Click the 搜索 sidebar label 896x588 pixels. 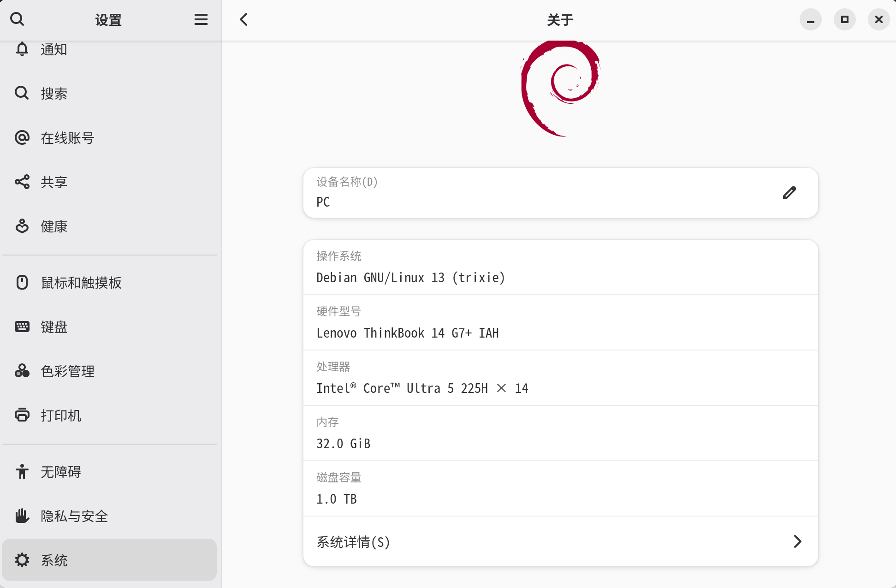coord(54,94)
